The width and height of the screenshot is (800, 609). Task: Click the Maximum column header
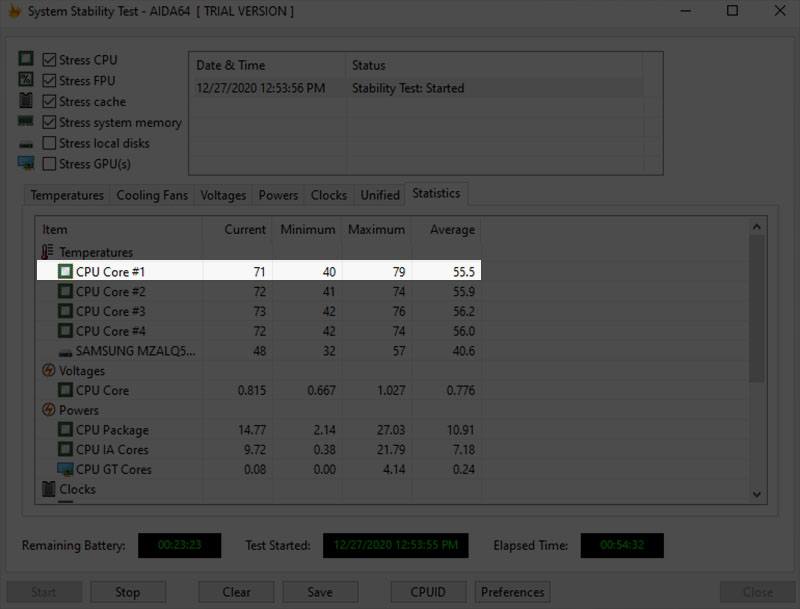click(377, 230)
